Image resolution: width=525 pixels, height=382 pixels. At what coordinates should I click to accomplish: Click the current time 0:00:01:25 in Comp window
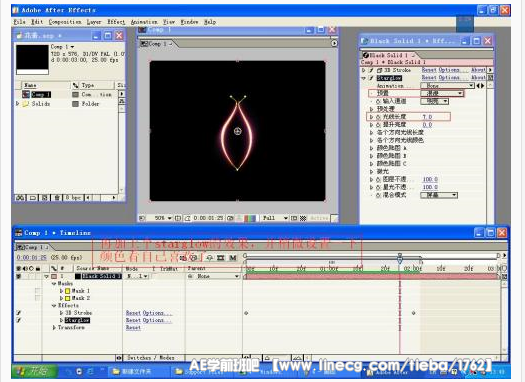tap(208, 218)
